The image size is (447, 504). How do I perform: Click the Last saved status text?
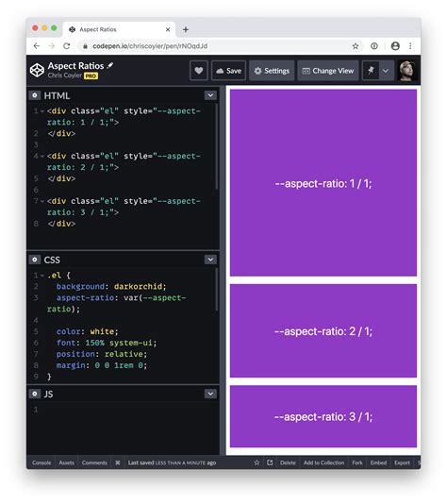172,462
